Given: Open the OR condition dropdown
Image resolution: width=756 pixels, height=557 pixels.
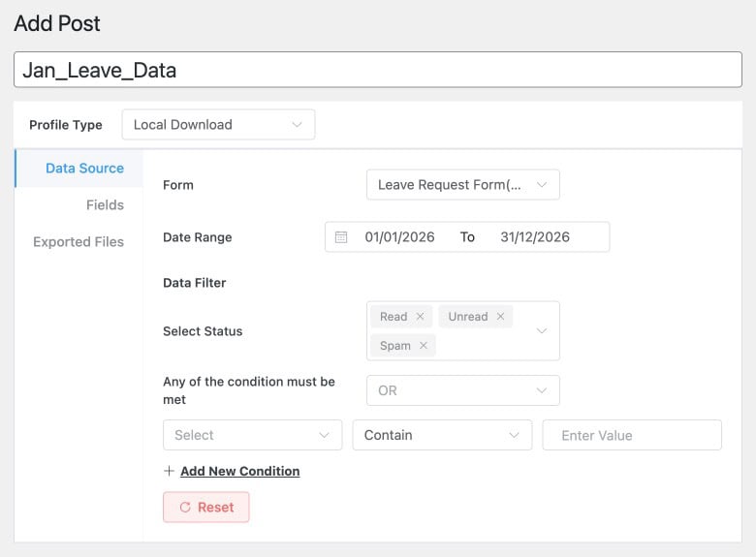Looking at the screenshot, I should point(463,390).
